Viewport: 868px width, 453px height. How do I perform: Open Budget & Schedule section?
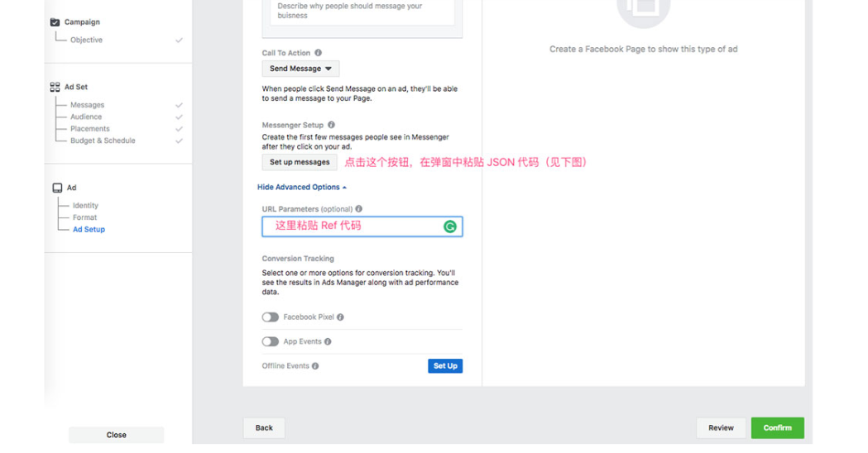[x=103, y=141]
